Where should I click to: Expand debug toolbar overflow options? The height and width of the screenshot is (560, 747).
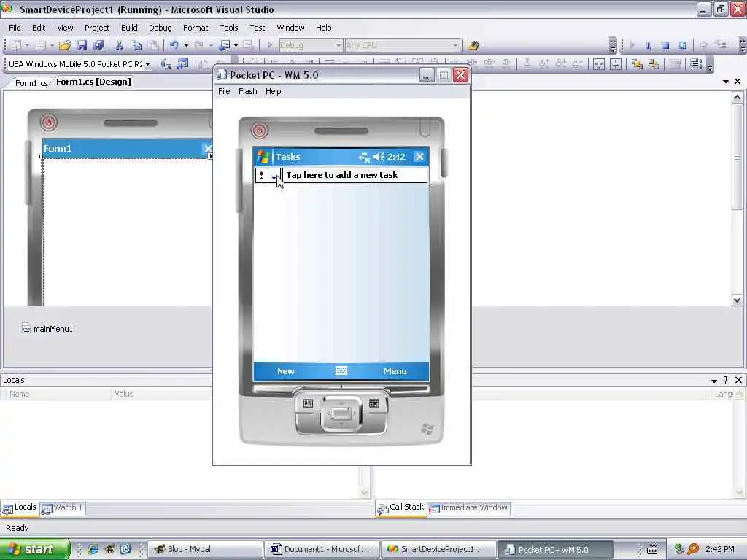pos(742,46)
